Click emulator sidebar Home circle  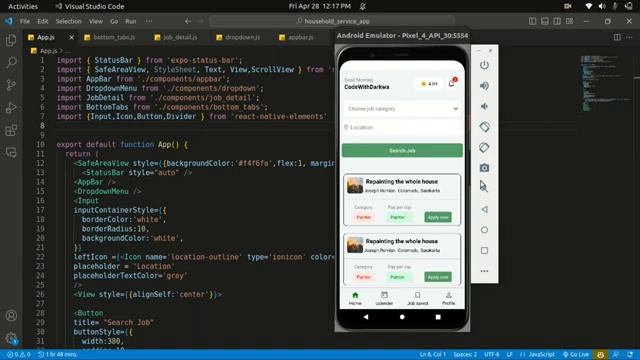(x=484, y=230)
